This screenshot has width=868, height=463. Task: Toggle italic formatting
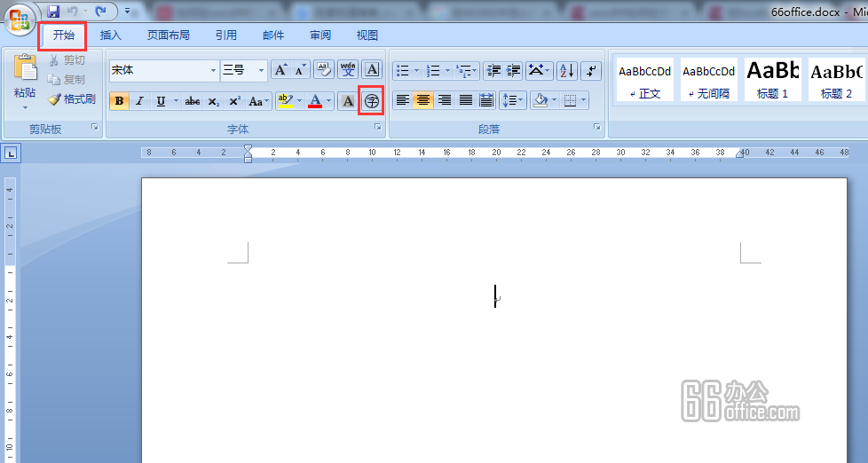pos(139,101)
